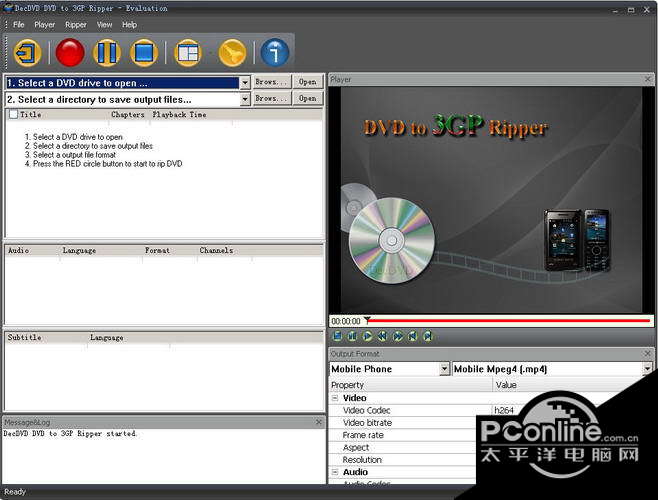Click the Ready status bar text
658x500 pixels.
(x=15, y=492)
